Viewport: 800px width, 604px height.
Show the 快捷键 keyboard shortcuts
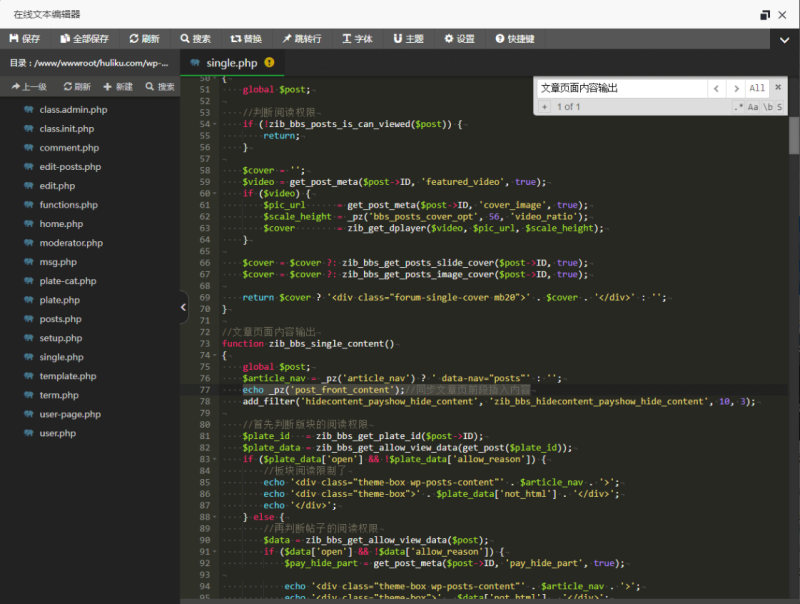pyautogui.click(x=515, y=39)
